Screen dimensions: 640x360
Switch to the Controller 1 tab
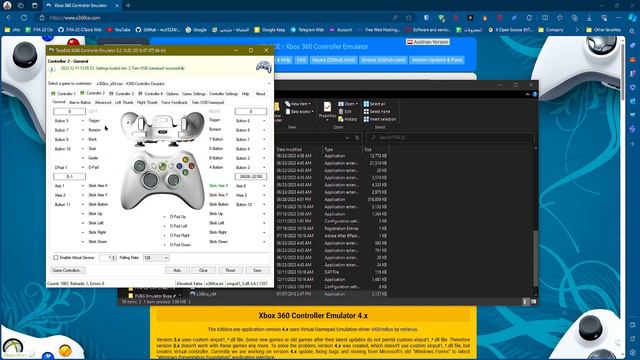[64, 94]
